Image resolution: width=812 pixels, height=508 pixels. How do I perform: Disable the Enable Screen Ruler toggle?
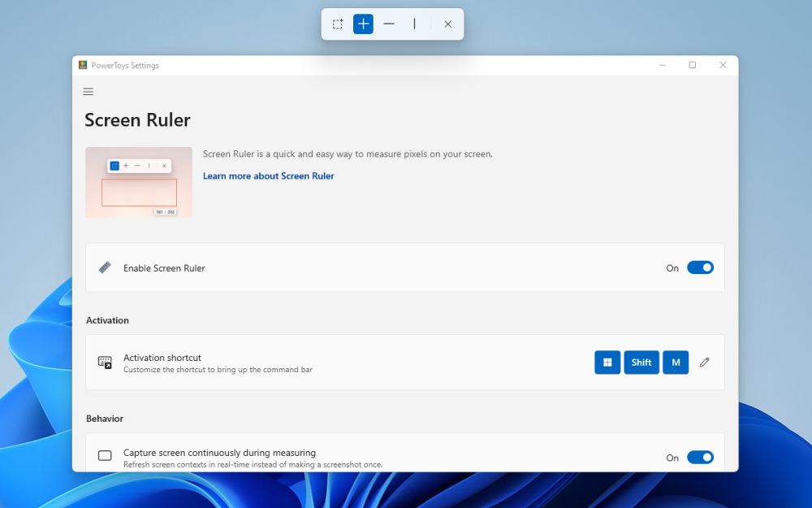[x=700, y=267]
